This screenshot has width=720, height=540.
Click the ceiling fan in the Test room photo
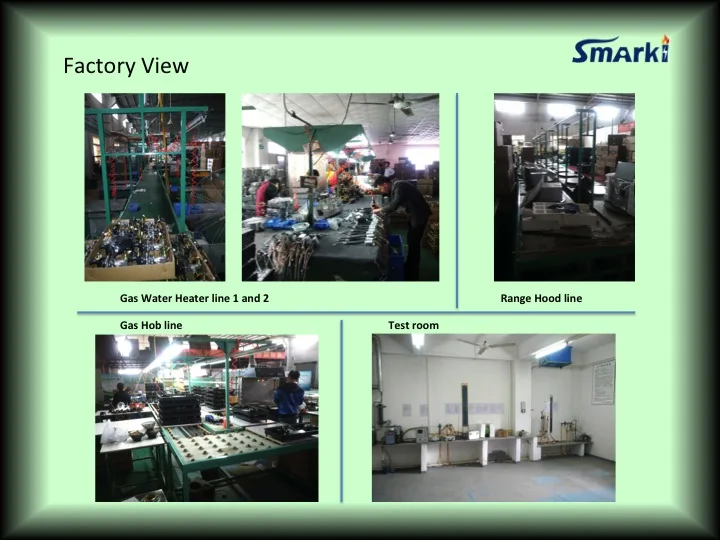coord(483,345)
